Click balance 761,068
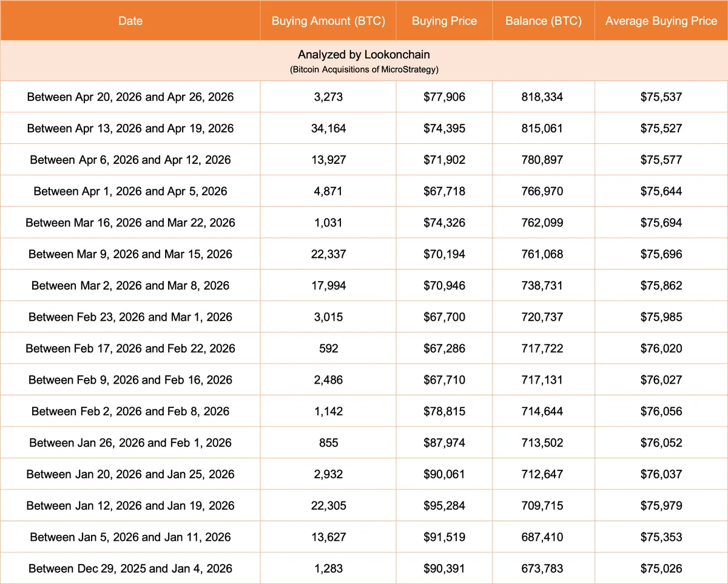The image size is (728, 584). pos(543,254)
